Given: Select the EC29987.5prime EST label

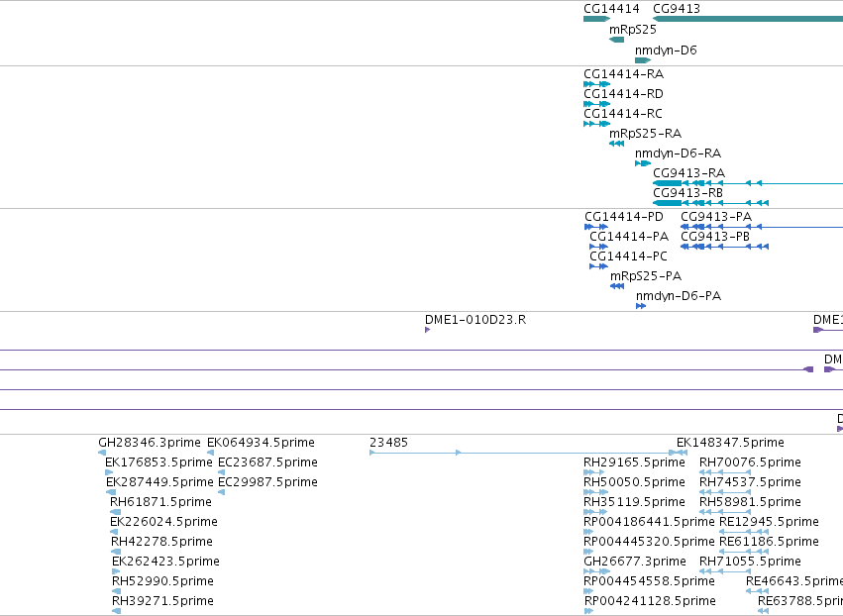Looking at the screenshot, I should tap(267, 482).
